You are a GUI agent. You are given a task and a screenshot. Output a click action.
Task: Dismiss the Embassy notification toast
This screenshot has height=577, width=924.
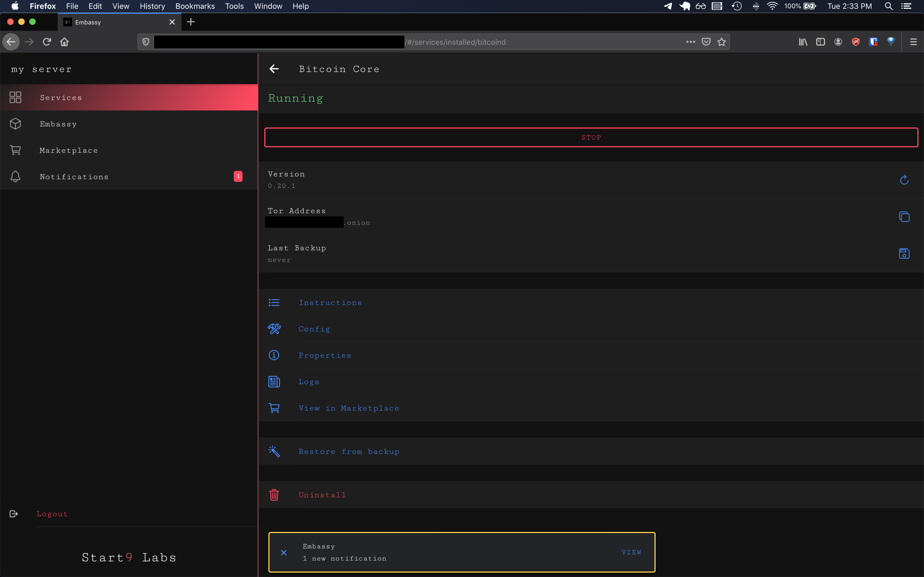pos(284,552)
